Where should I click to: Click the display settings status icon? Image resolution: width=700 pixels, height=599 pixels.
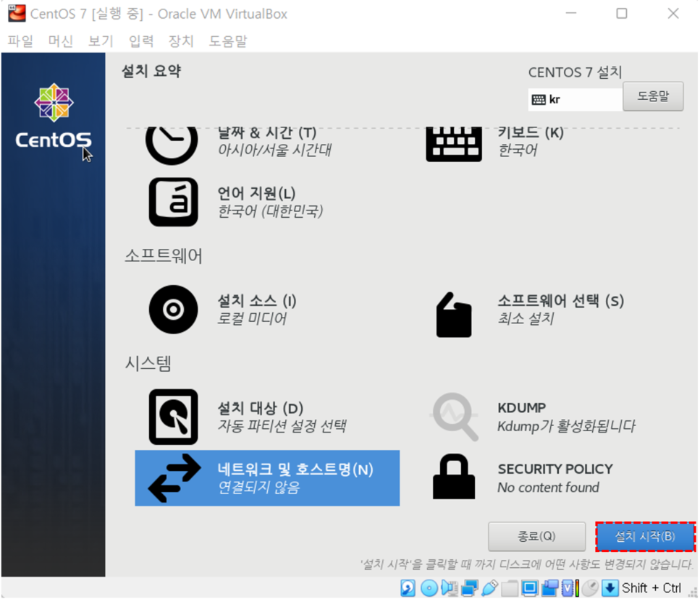tap(530, 588)
